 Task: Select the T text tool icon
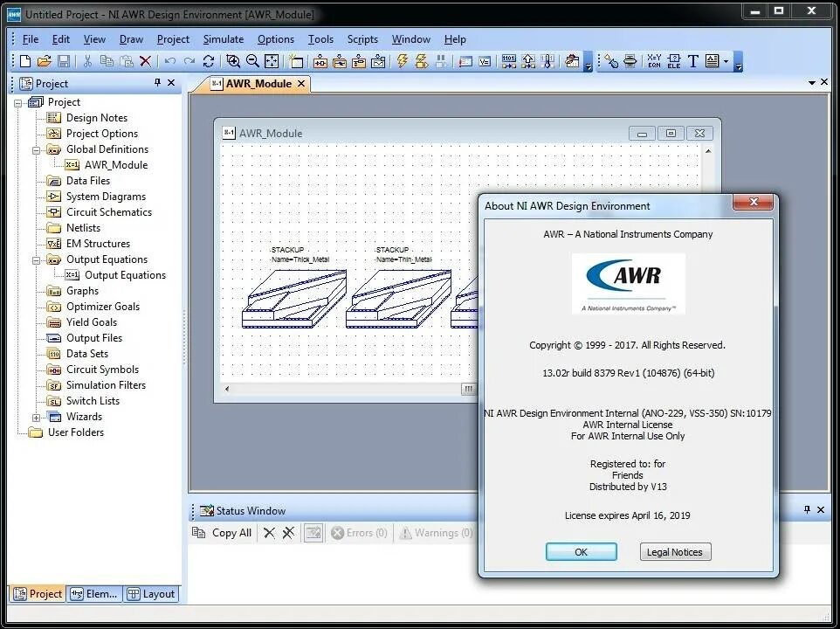(x=692, y=61)
